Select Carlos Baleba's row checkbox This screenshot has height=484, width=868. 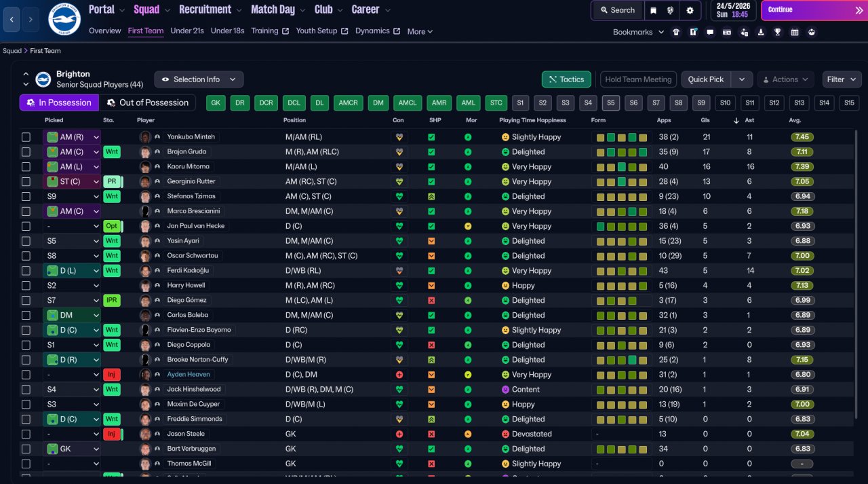(26, 316)
